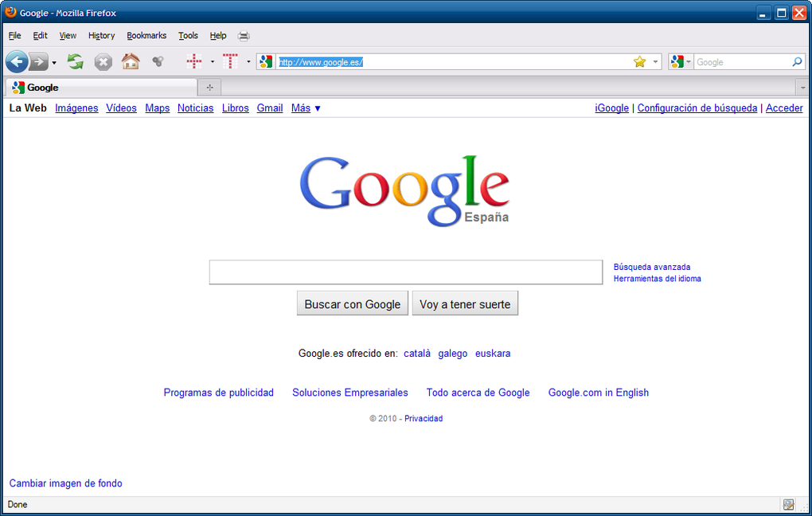This screenshot has width=812, height=516.
Task: Click the printer icon in menu bar
Action: [244, 36]
